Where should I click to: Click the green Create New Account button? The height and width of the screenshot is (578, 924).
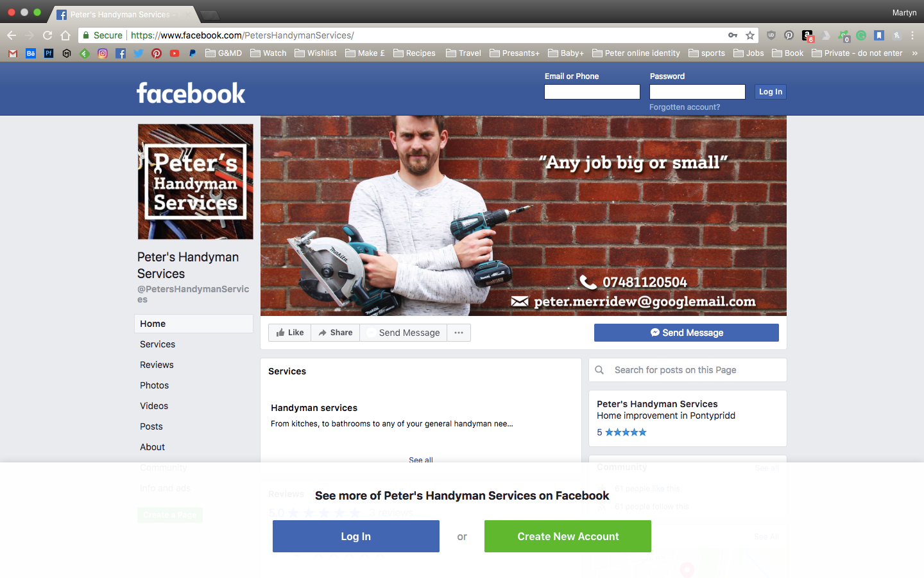point(568,536)
